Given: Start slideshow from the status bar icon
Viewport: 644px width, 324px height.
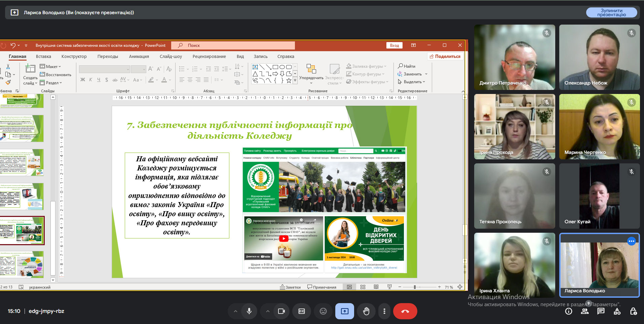Looking at the screenshot, I should click(389, 287).
